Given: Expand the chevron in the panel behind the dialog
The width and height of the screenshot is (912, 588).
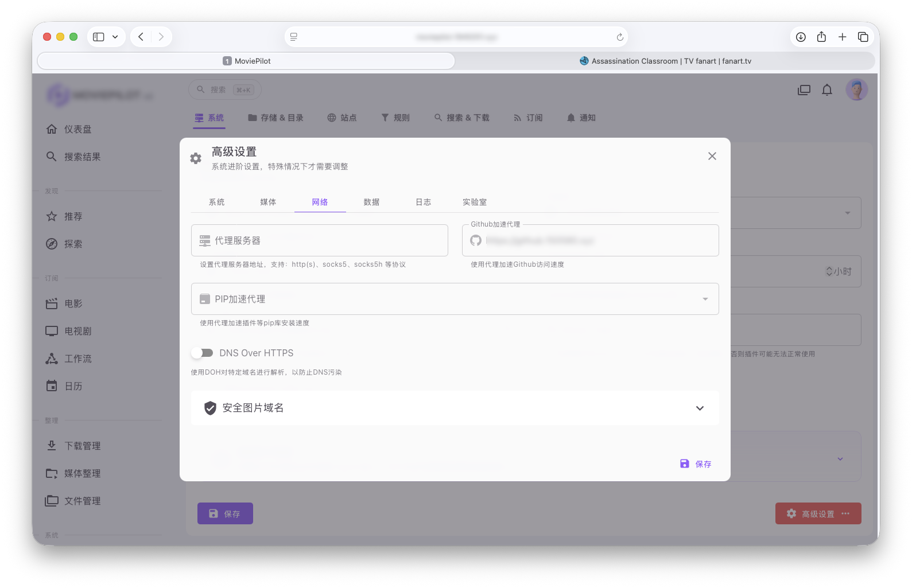Looking at the screenshot, I should (x=840, y=459).
